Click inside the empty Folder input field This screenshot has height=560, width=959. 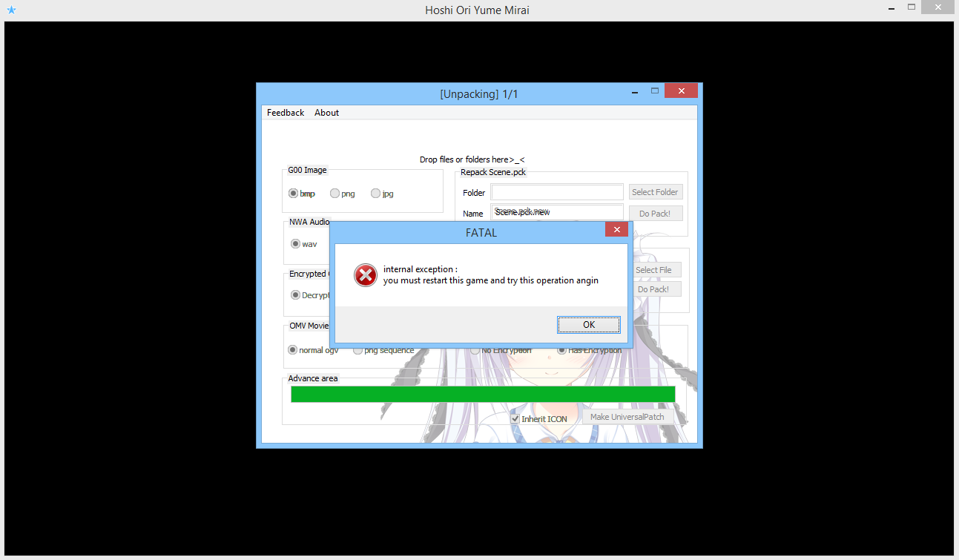[556, 191]
